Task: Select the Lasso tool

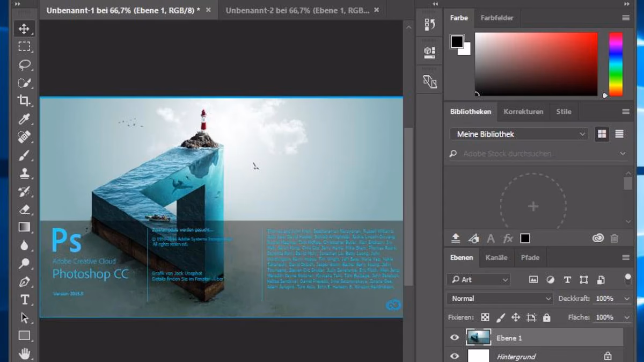Action: (25, 65)
